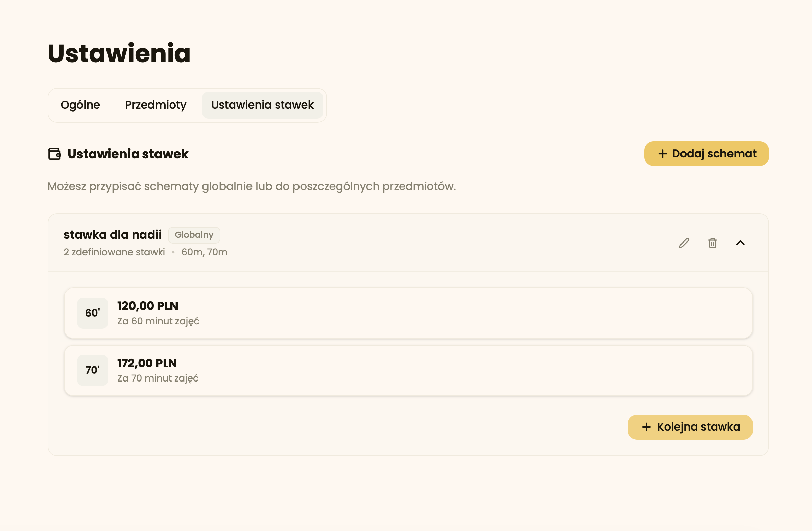Viewport: 812px width, 531px height.
Task: Edit the stawka dla nadii scheme
Action: click(x=684, y=243)
